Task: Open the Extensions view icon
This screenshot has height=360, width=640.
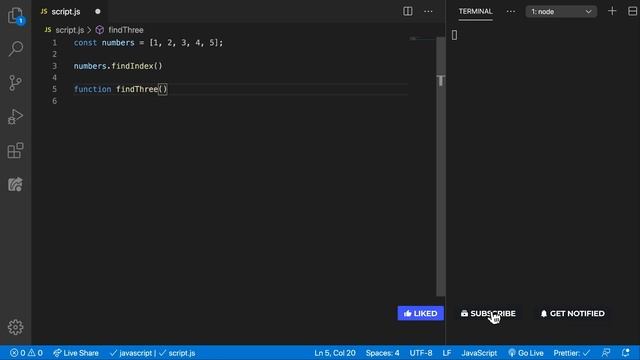Action: (x=16, y=150)
